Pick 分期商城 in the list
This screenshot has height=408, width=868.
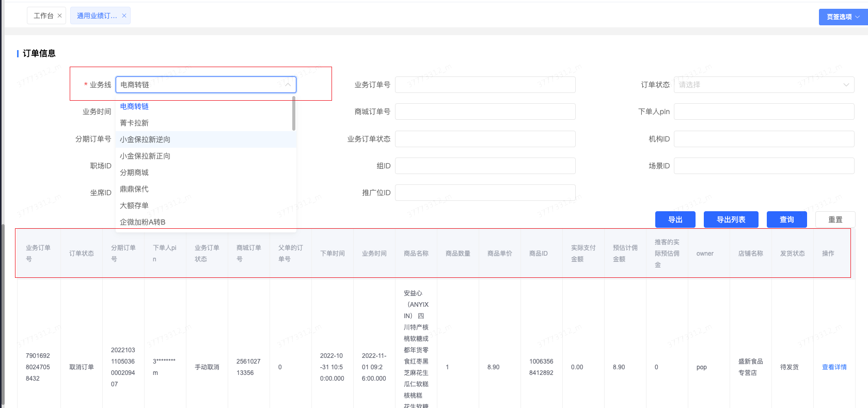point(134,172)
